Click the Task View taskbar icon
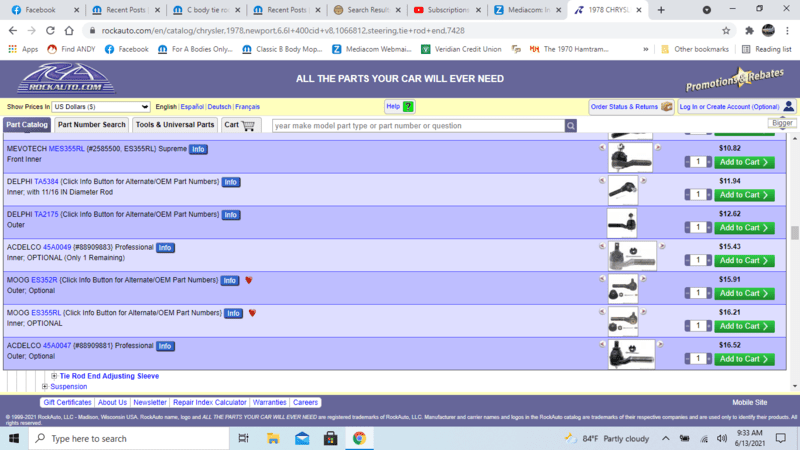This screenshot has width=800, height=450. [243, 438]
